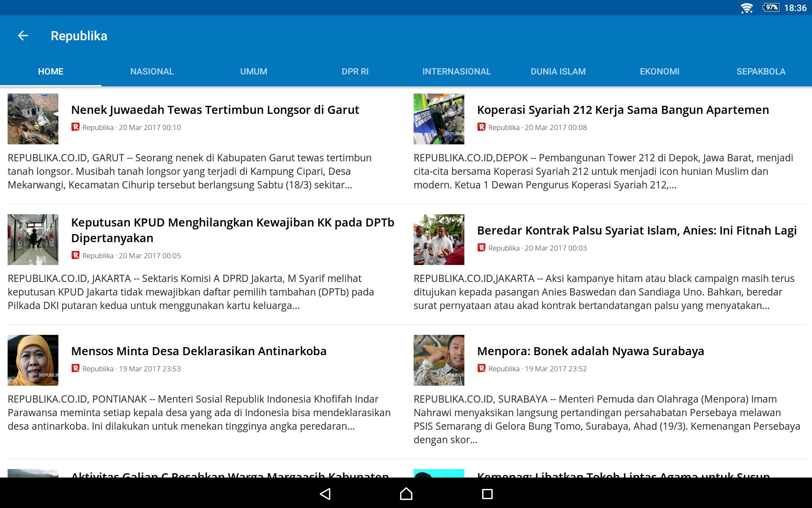Image resolution: width=812 pixels, height=508 pixels.
Task: Tap the corridor thumbnail of KPUD article
Action: 33,240
